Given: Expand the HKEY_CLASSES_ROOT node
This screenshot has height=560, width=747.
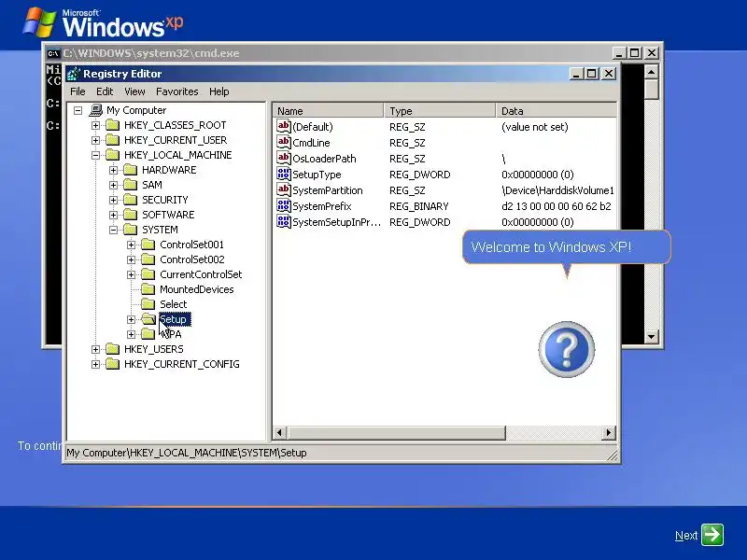Looking at the screenshot, I should (96, 125).
